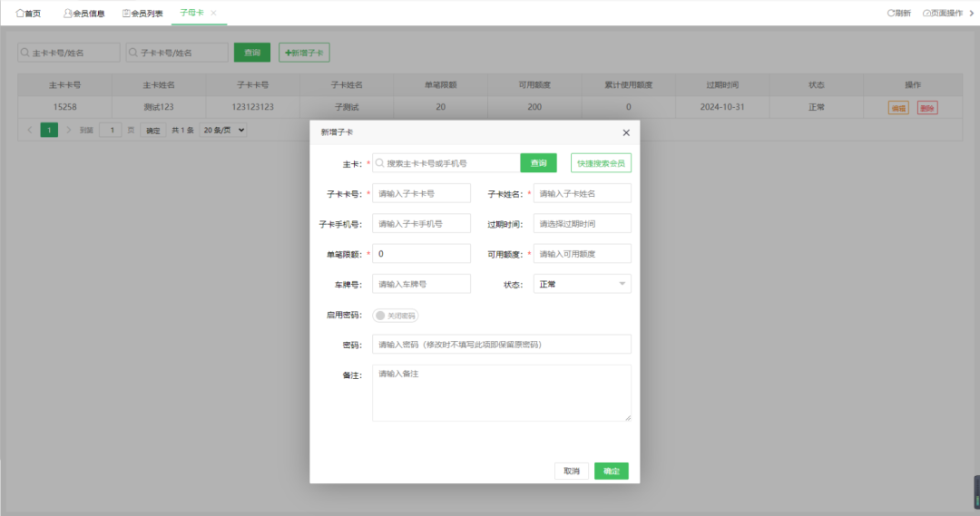
Task: Click the magnifier icon in 主卡 search field
Action: point(380,163)
